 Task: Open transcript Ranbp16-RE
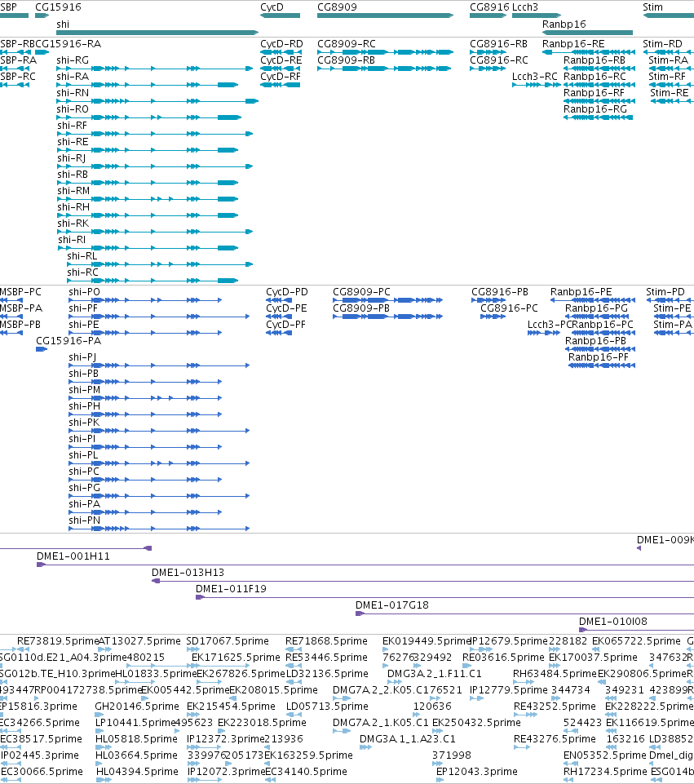(x=589, y=52)
